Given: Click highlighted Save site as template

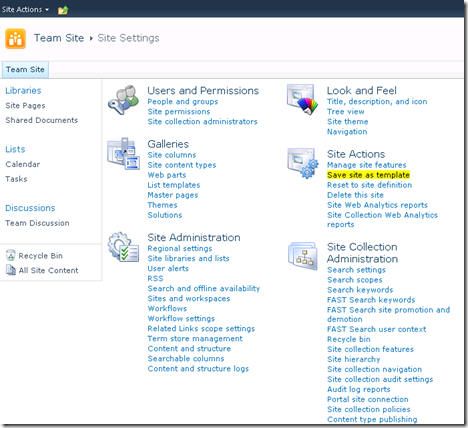Looking at the screenshot, I should click(368, 175).
